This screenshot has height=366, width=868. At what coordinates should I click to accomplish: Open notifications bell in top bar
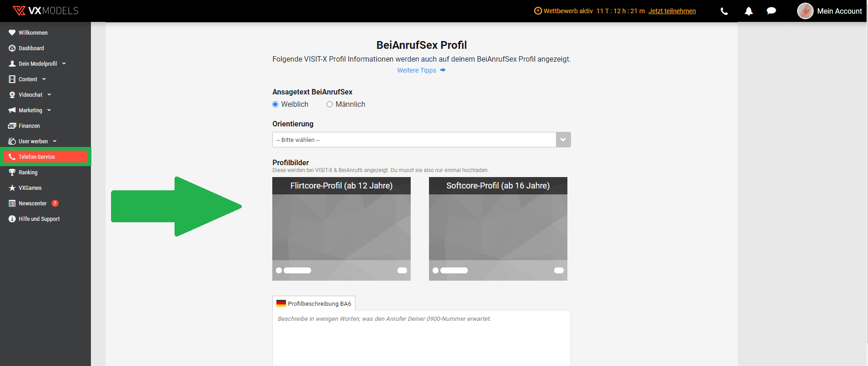[x=749, y=11]
